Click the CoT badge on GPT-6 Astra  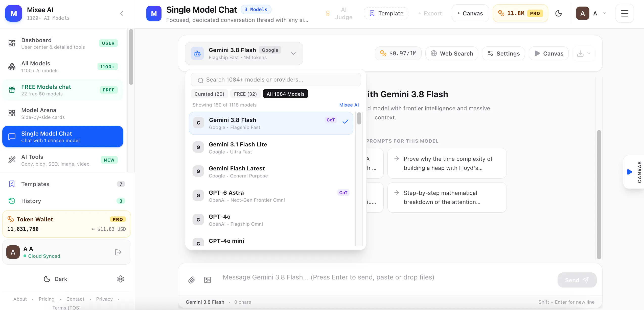343,193
